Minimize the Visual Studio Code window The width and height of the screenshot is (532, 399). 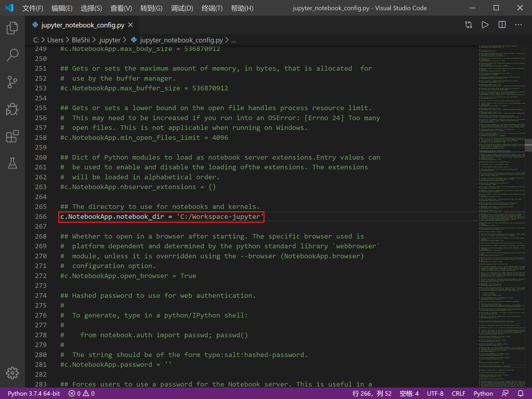click(473, 8)
